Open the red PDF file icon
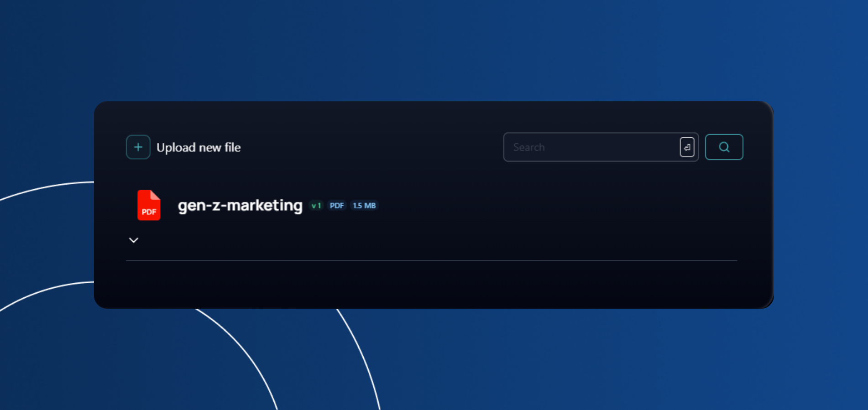The height and width of the screenshot is (410, 868). pyautogui.click(x=149, y=205)
